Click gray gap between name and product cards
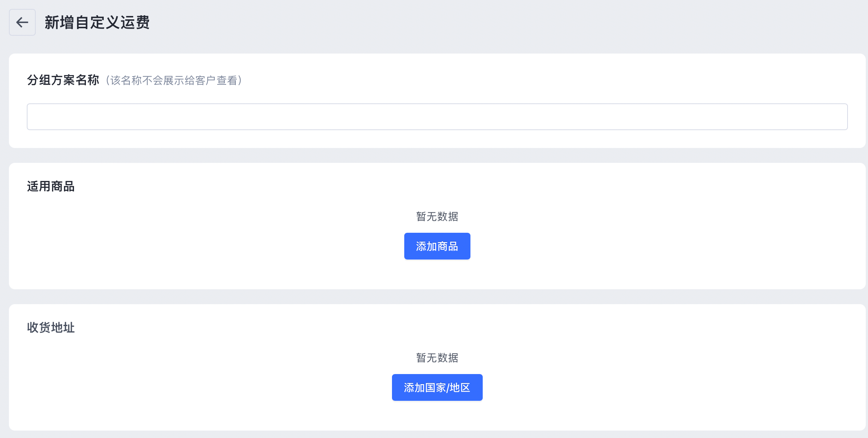This screenshot has width=868, height=438. (437, 155)
